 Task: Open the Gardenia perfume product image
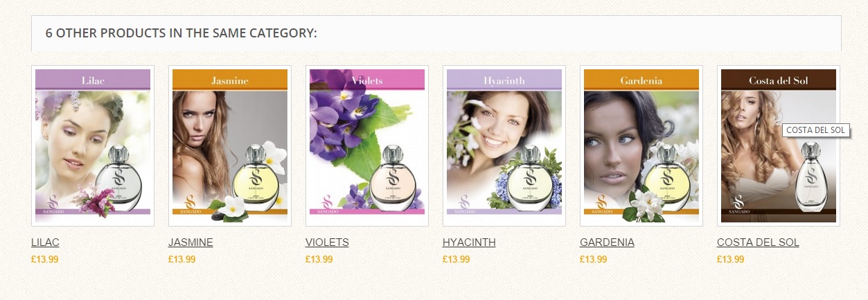[x=641, y=146]
